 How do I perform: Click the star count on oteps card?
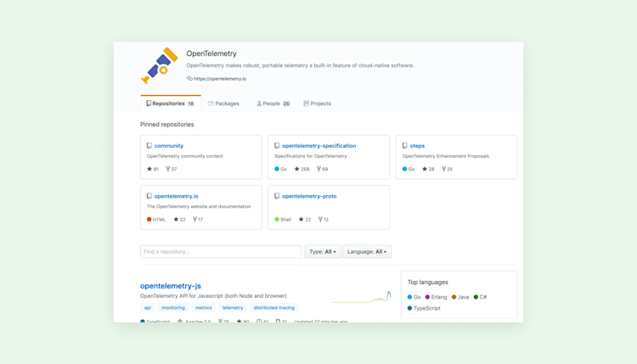point(428,169)
